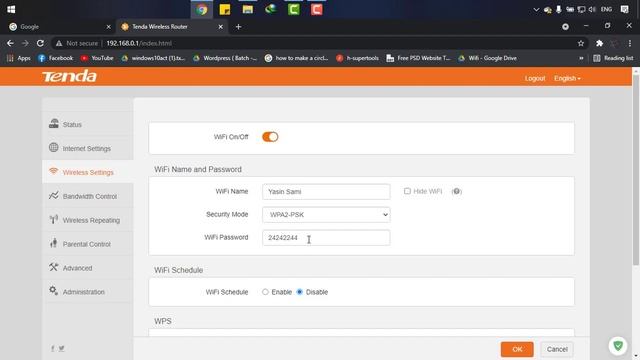Show hidden system tray icons

(536, 9)
